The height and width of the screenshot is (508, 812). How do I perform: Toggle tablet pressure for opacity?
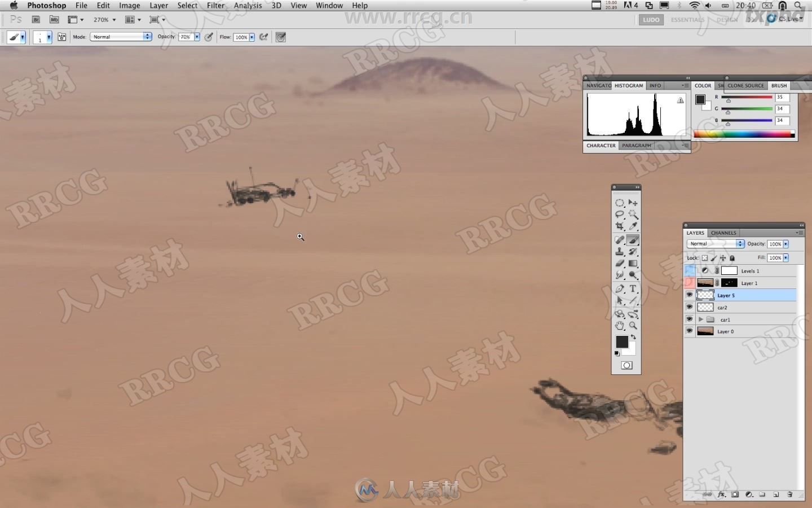pyautogui.click(x=209, y=37)
